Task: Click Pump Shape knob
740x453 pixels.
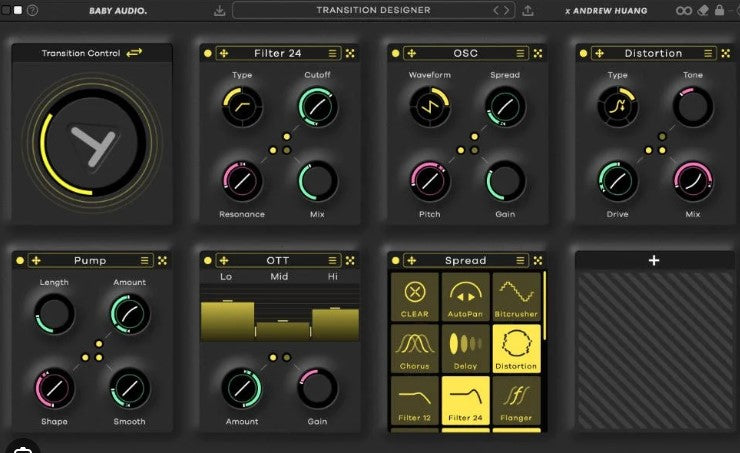Action: [x=54, y=388]
